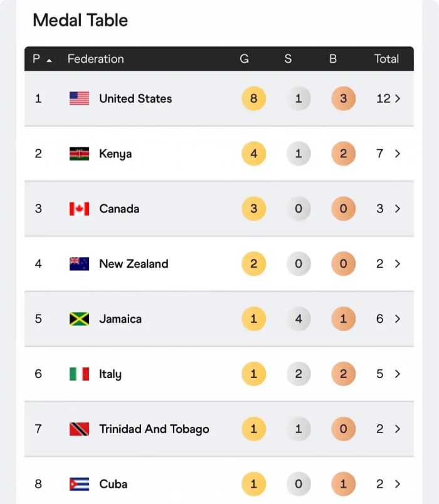
Task: Sort table by S column header
Action: (288, 59)
